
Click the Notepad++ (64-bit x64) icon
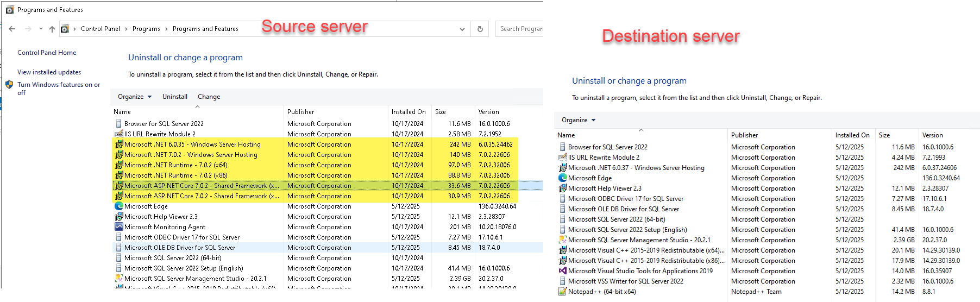pyautogui.click(x=563, y=292)
